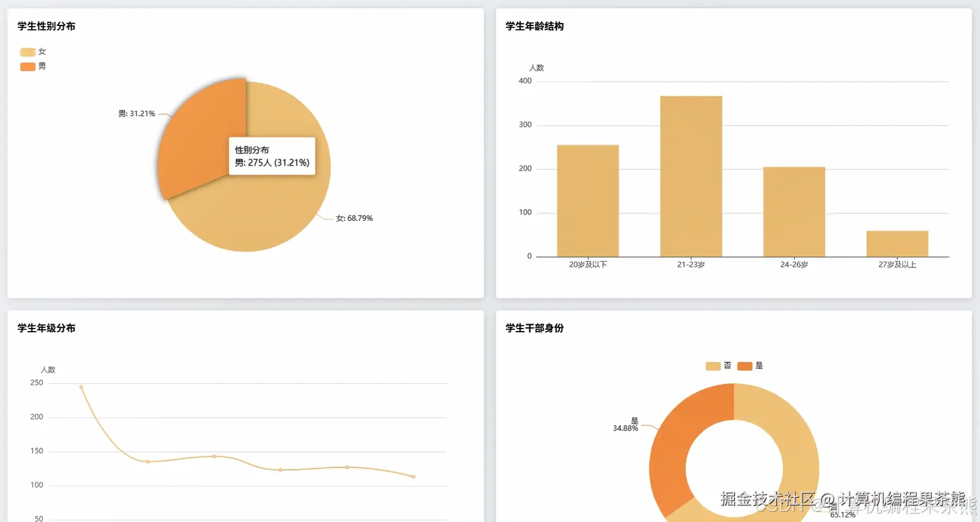Click the "人数" axis title in age chart
The width and height of the screenshot is (980, 522).
536,67
